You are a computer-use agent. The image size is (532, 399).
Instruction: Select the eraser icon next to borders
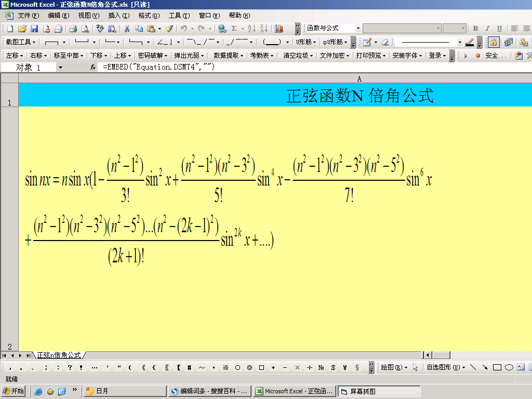(384, 42)
